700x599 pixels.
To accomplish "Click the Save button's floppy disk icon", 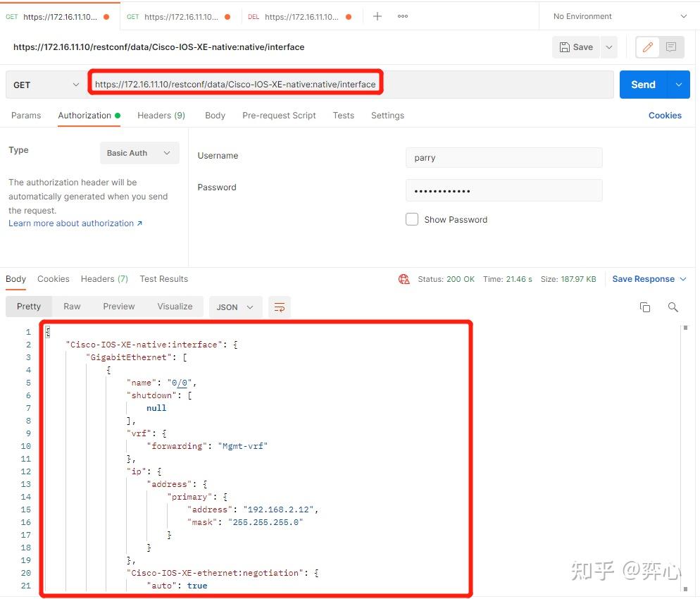I will [x=566, y=47].
